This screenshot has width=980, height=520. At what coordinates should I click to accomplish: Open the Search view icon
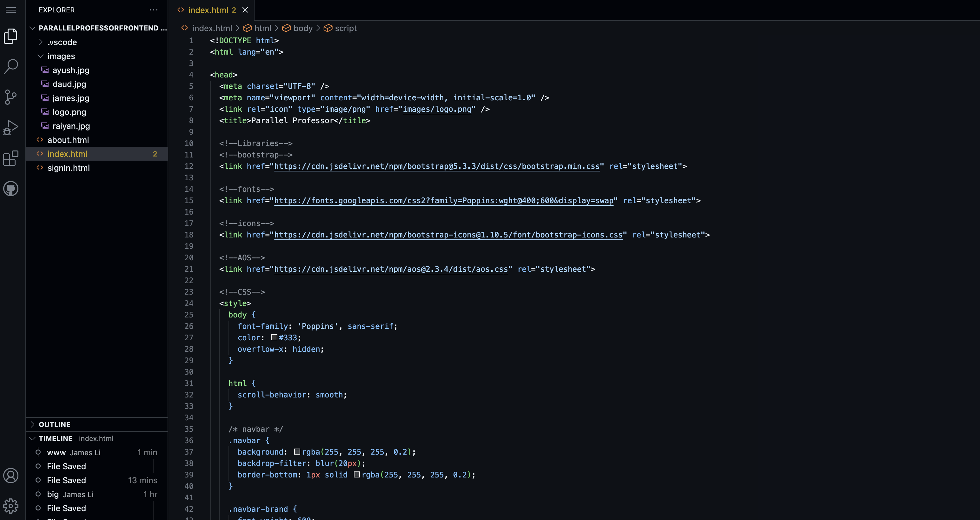[x=11, y=66]
